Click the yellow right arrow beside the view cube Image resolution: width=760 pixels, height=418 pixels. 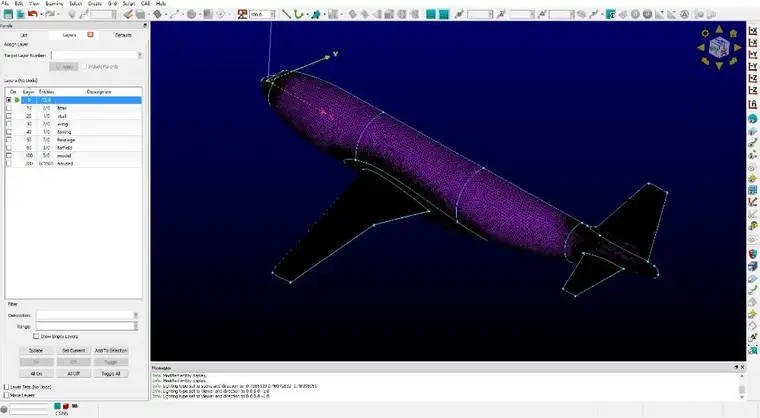(737, 48)
